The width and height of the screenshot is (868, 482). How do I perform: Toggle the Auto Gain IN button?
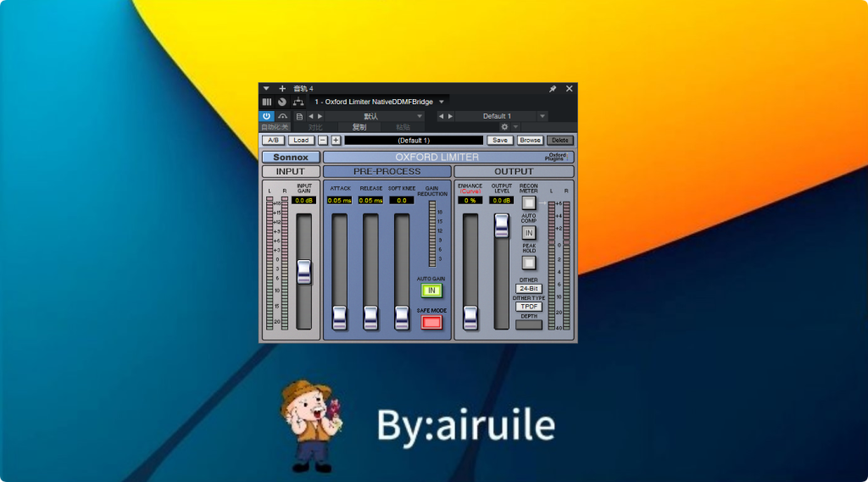pos(431,291)
